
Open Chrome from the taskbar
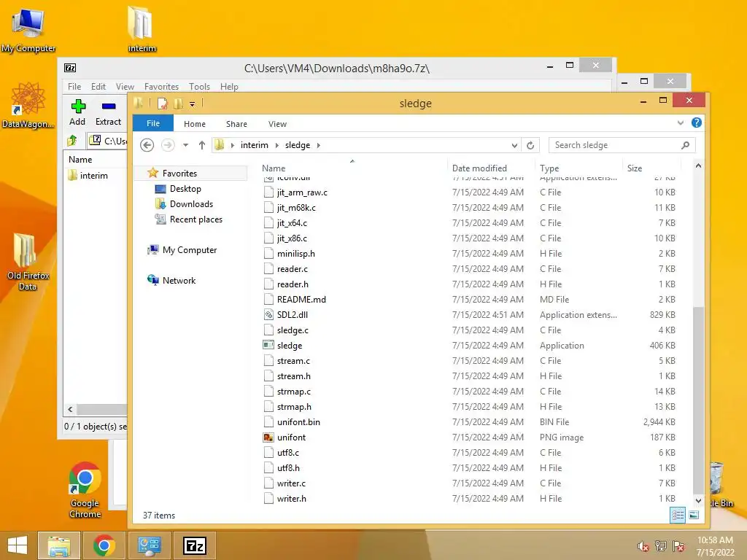coord(104,545)
